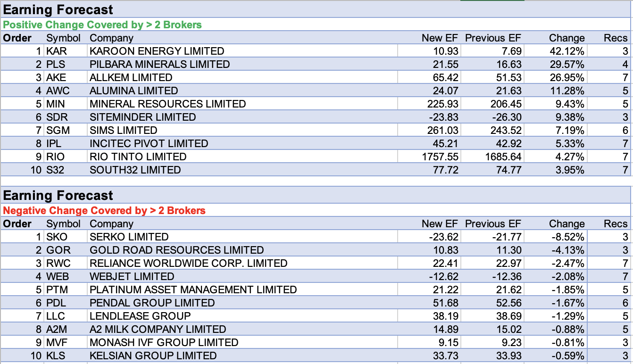Screen dimensions: 633x364
Task: Click the 42.12% change cell for KAR
Action: pyautogui.click(x=566, y=51)
